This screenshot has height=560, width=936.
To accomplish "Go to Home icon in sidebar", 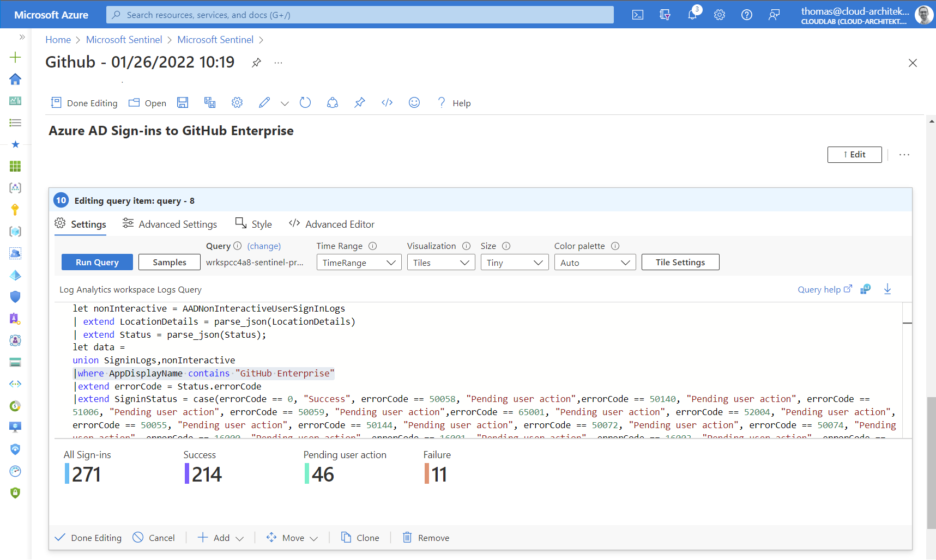I will (x=15, y=79).
